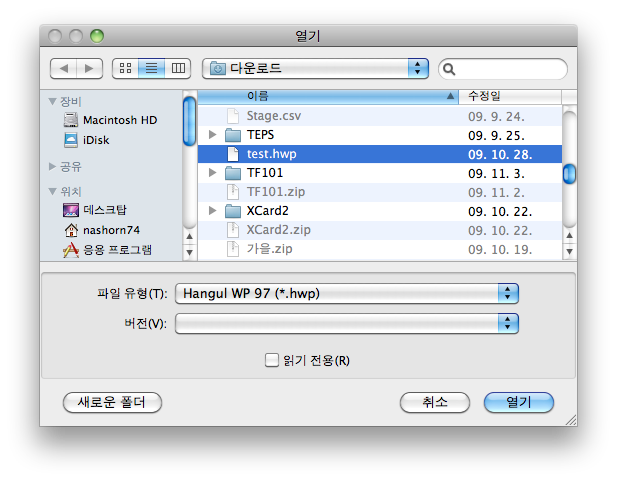Select XCard2.zip file
Image resolution: width=617 pixels, height=481 pixels.
[x=380, y=229]
